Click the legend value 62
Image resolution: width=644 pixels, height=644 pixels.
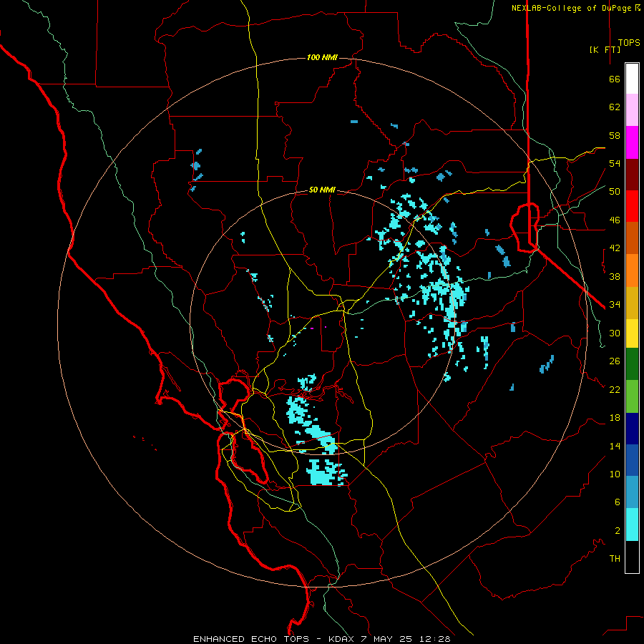[615, 107]
